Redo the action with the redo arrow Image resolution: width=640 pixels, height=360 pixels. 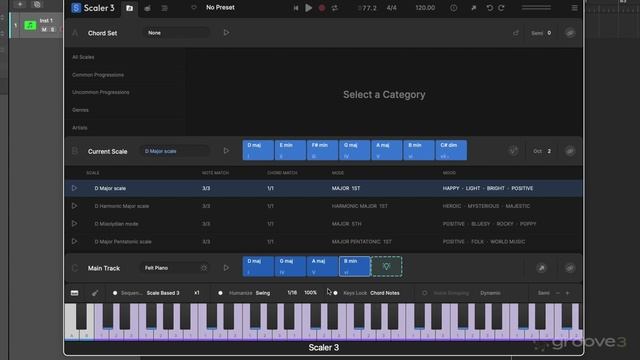tap(501, 8)
